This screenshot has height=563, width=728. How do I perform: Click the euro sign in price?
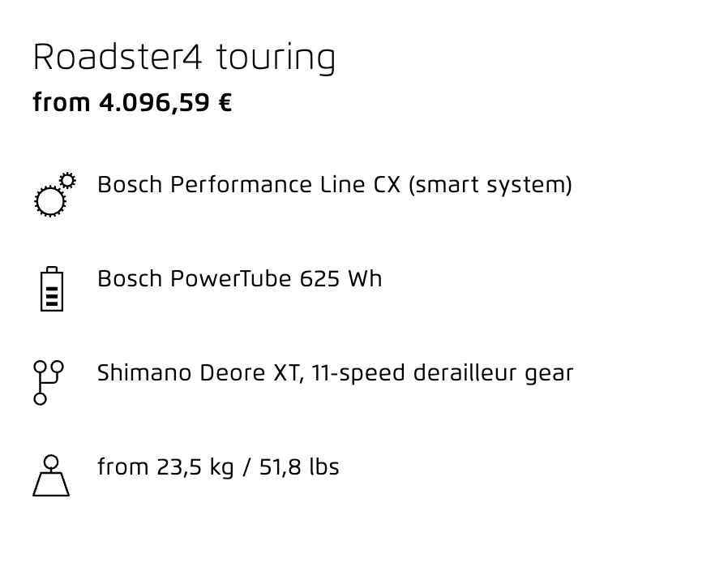[x=225, y=103]
